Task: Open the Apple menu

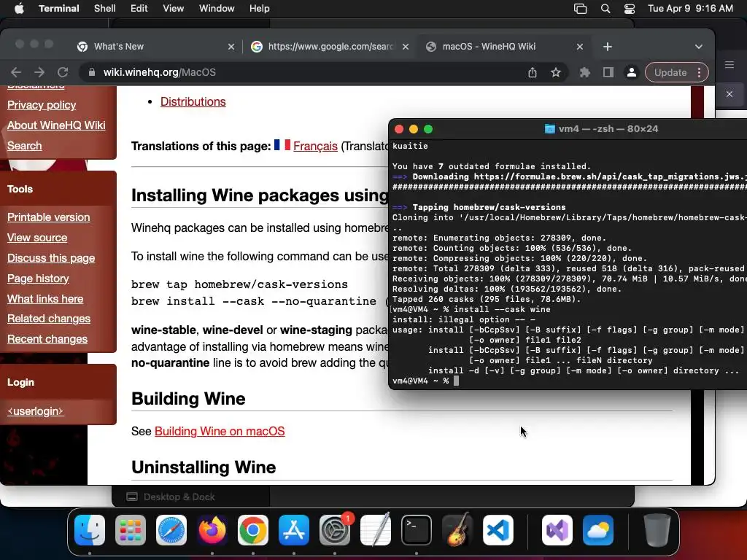Action: pos(19,9)
